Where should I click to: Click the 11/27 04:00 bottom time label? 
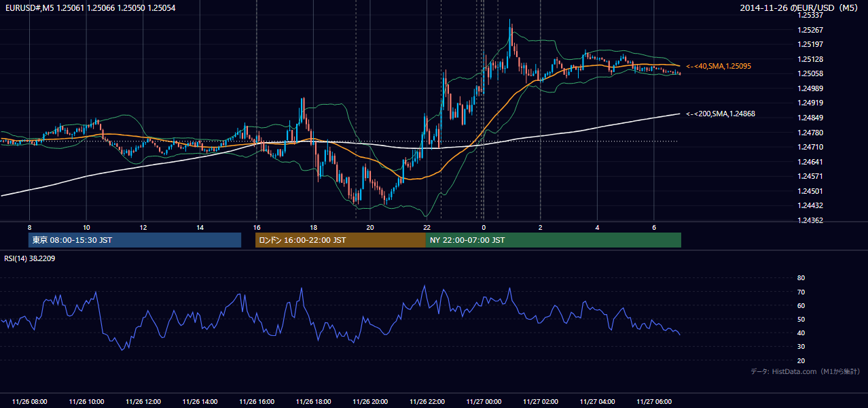pos(597,402)
